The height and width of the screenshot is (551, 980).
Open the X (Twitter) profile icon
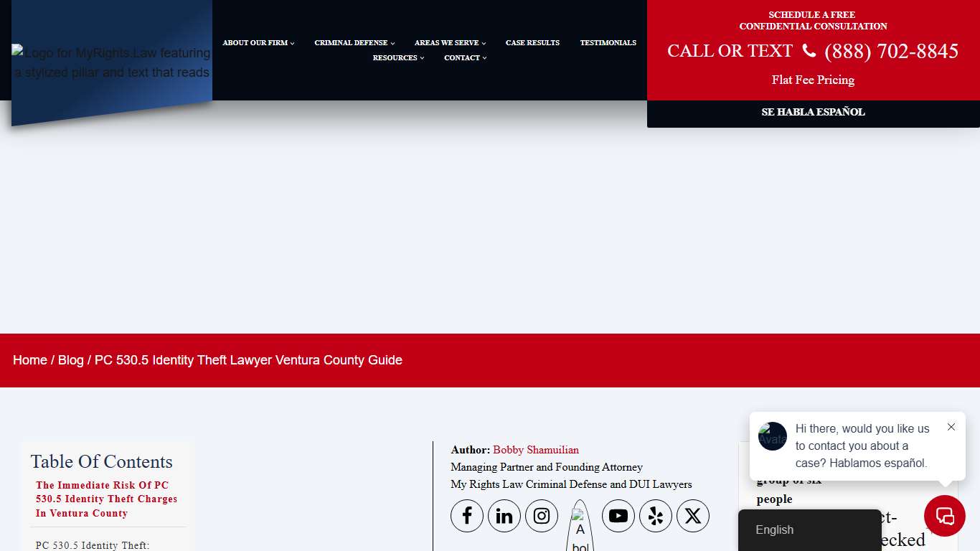pos(693,516)
